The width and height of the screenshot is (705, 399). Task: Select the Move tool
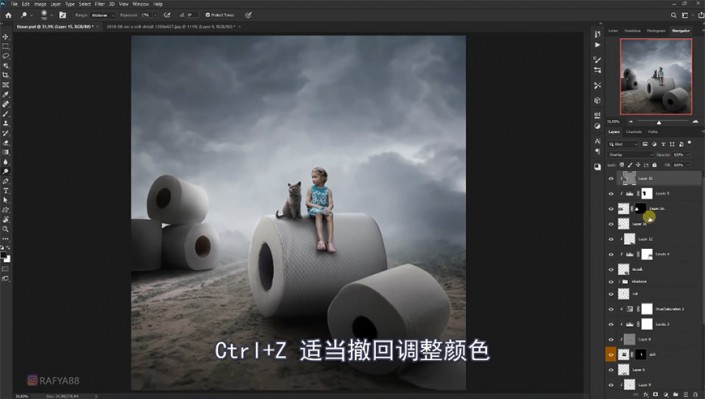click(5, 37)
